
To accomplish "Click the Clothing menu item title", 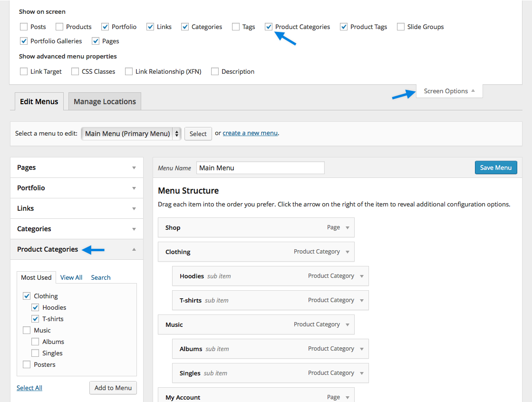I will pos(178,252).
